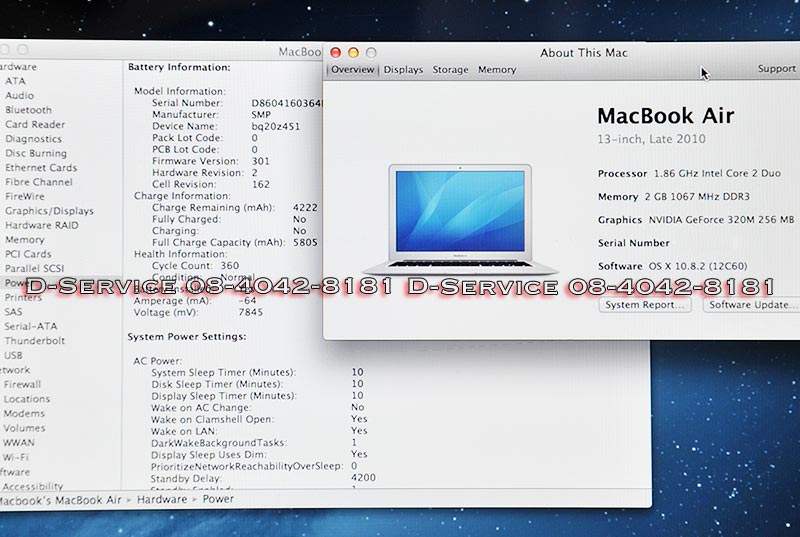Select USB in the sidebar
Image resolution: width=800 pixels, height=537 pixels.
pos(13,355)
